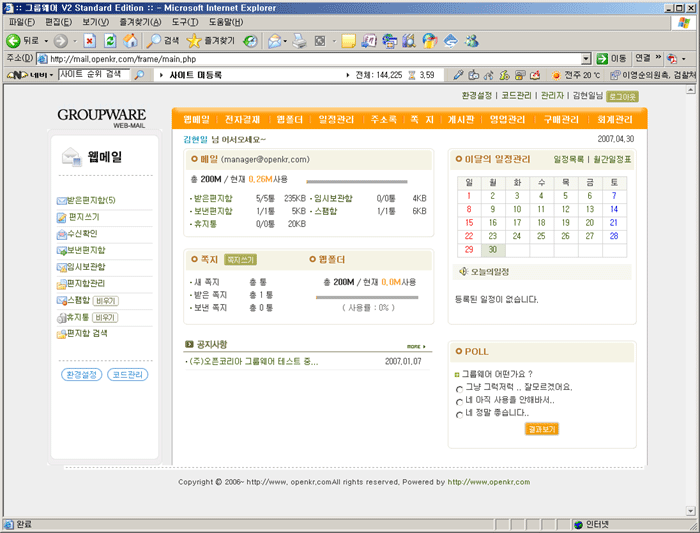This screenshot has height=533, width=700.
Task: Open 편지쓰기 compose mail in sidebar
Action: tap(83, 217)
